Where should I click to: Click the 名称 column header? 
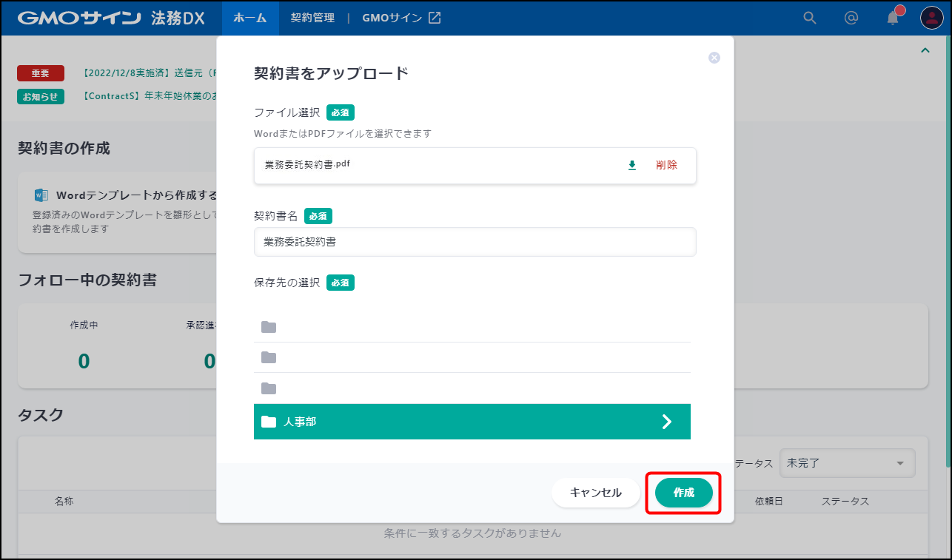[x=64, y=501]
